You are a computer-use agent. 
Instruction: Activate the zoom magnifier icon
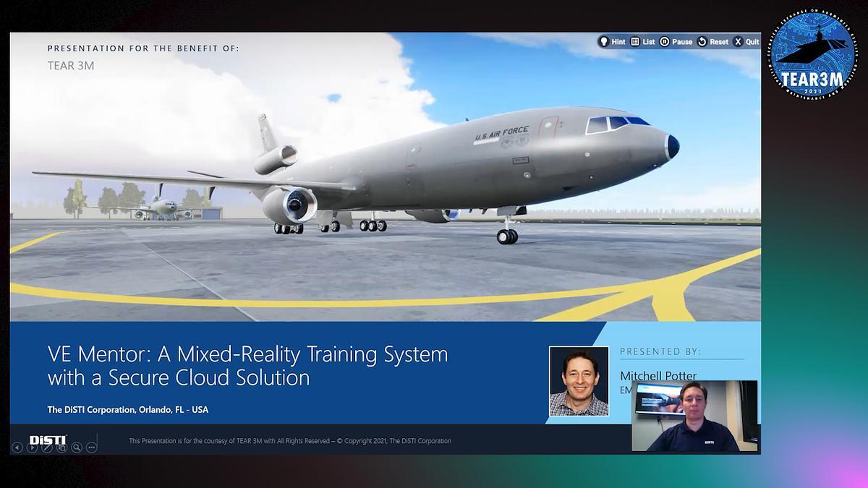76,448
